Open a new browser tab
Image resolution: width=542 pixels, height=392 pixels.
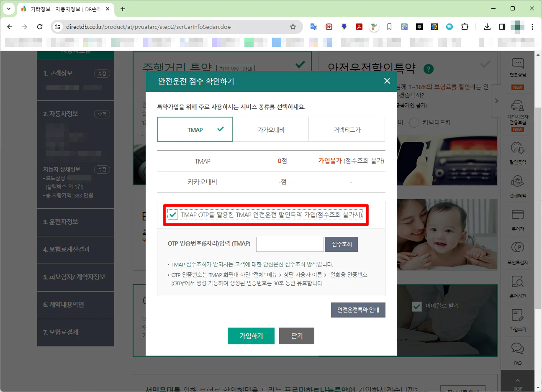[x=123, y=9]
